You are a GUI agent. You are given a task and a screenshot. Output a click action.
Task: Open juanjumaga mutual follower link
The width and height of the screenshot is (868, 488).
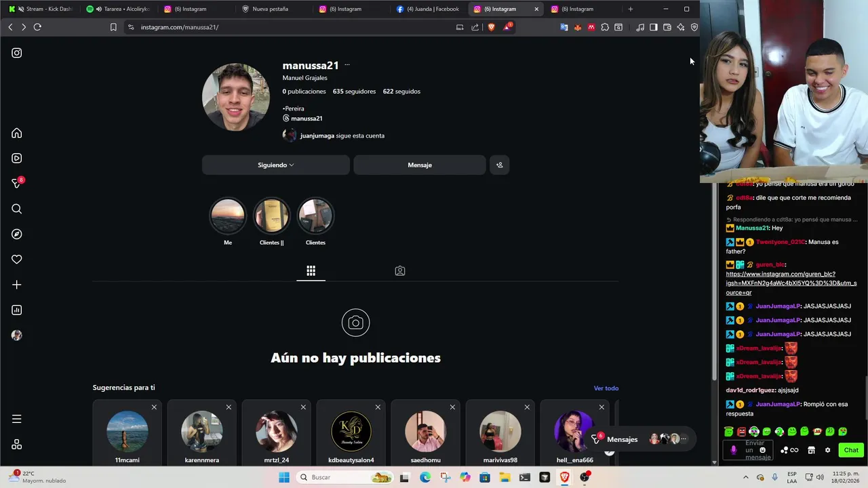(x=317, y=136)
